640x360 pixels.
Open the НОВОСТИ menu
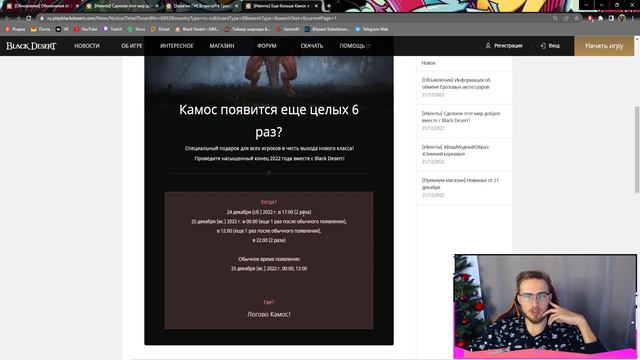pos(87,46)
